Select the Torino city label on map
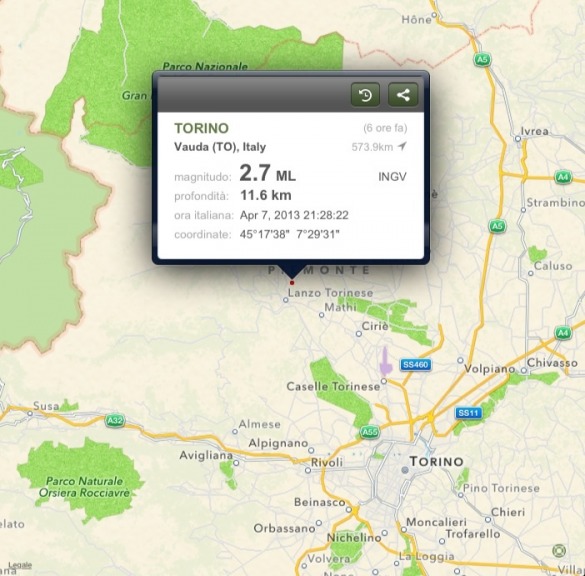 pos(437,461)
